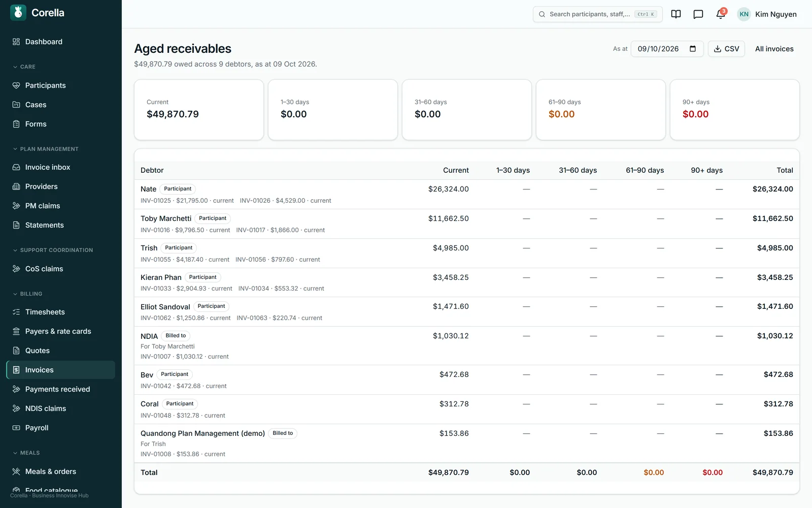Collapse the CARE section
The image size is (812, 508).
24,67
